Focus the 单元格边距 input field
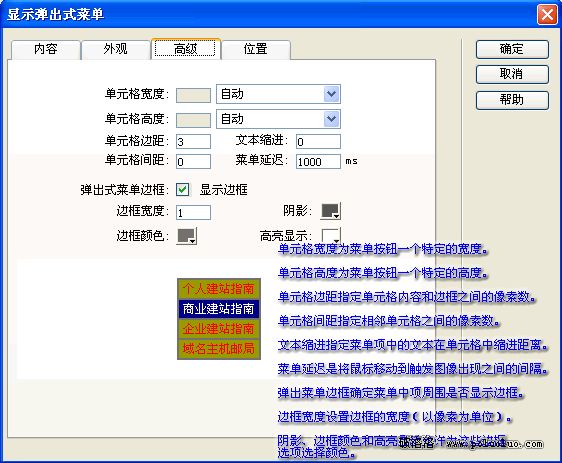Image resolution: width=562 pixels, height=463 pixels. coord(193,142)
